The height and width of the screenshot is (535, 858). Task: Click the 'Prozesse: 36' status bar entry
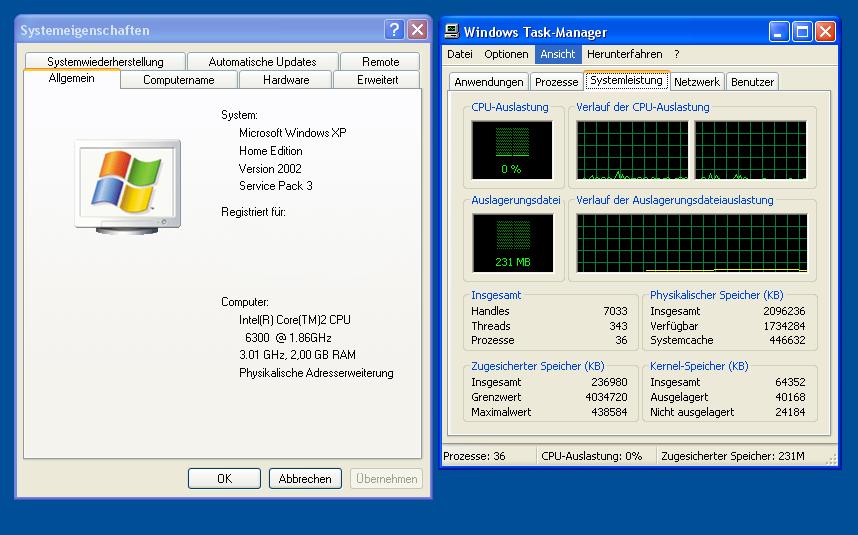(474, 456)
